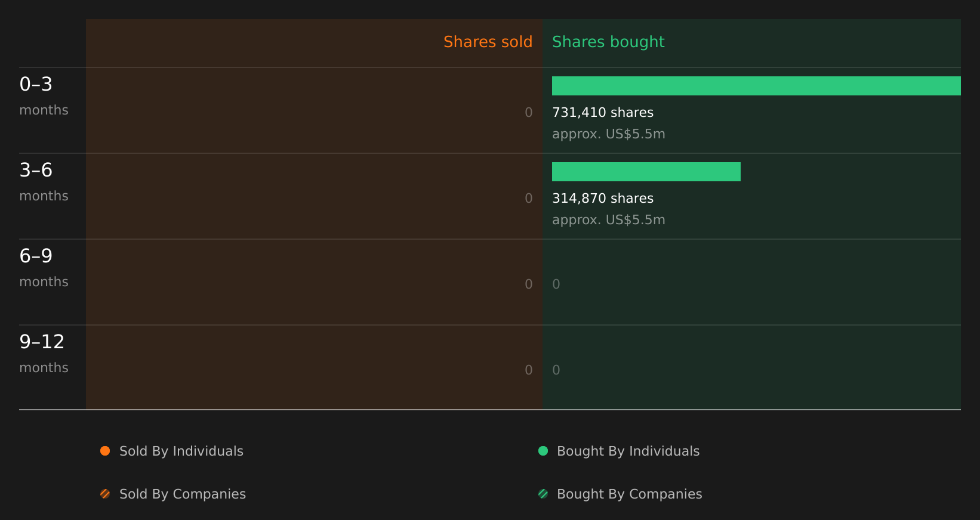Select the 3–6 months green bar
This screenshot has height=520, width=980.
[x=646, y=172]
